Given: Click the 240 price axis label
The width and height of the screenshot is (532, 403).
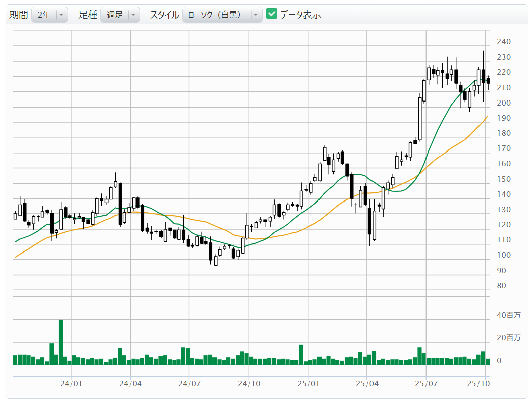Looking at the screenshot, I should point(504,42).
